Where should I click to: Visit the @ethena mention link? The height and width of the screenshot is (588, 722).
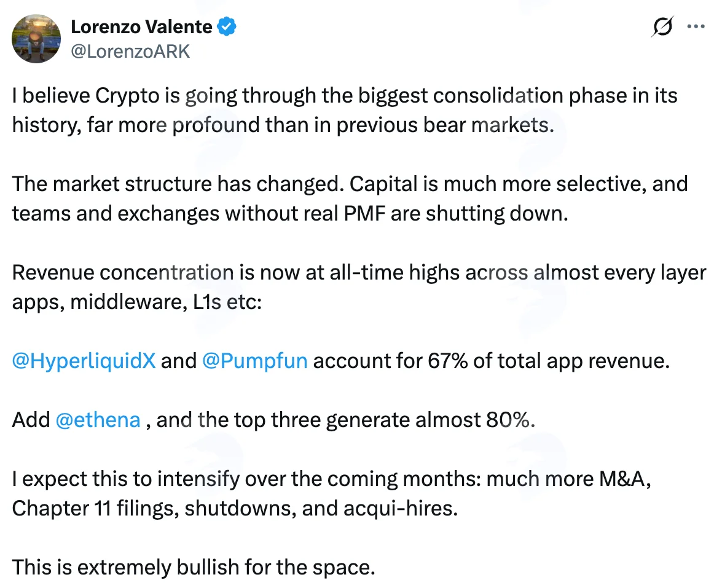(x=98, y=420)
